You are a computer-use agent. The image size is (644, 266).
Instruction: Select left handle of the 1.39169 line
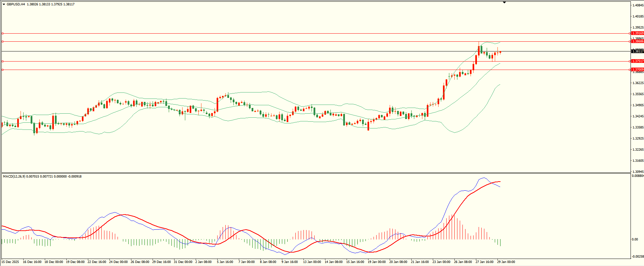[x=3, y=33]
